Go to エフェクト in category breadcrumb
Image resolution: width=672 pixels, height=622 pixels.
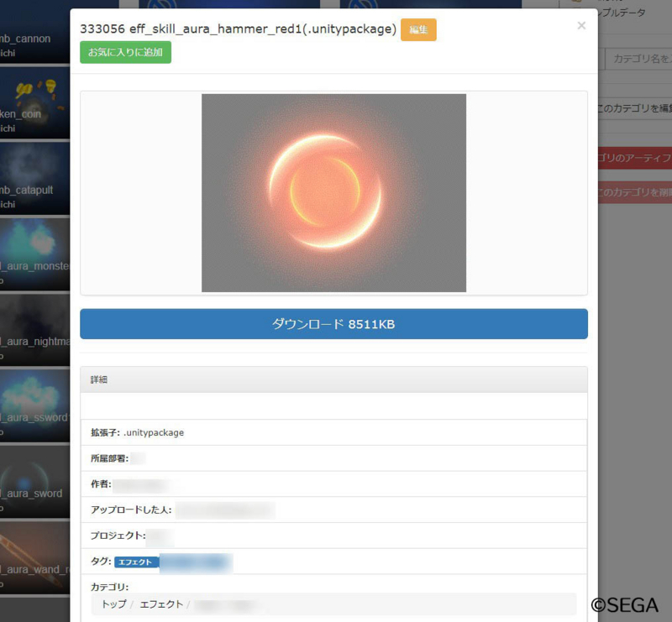pos(161,604)
